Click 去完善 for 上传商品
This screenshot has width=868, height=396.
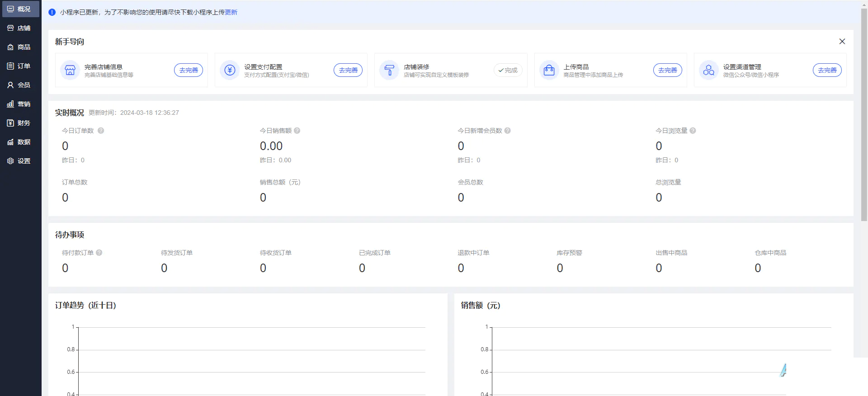click(668, 70)
